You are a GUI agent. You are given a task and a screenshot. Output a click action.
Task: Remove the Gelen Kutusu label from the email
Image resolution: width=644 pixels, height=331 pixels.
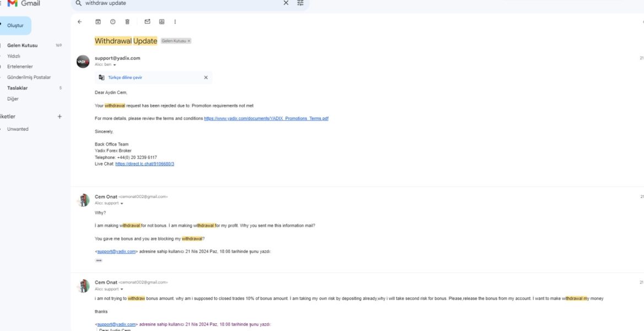click(189, 41)
